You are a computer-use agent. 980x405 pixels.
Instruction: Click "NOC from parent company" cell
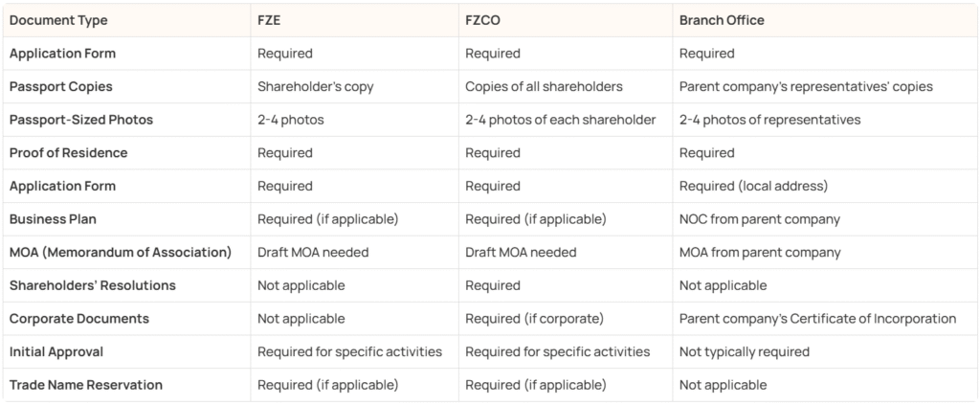pos(759,218)
